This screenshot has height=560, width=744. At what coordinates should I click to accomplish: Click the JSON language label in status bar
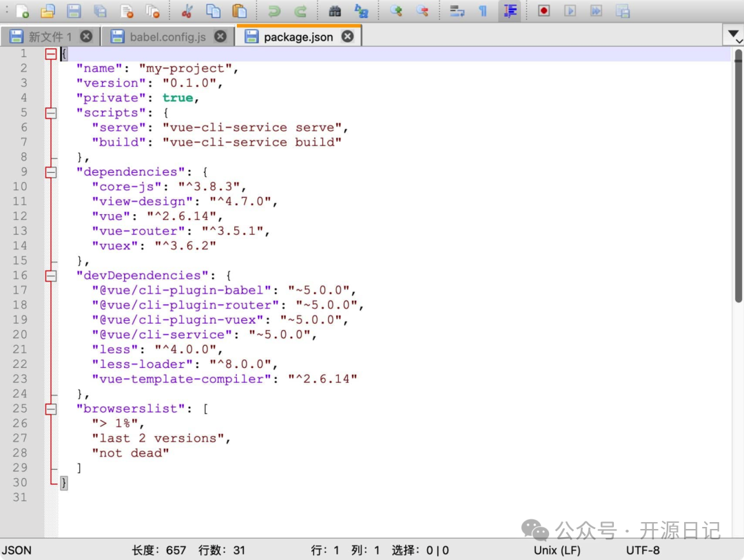17,550
